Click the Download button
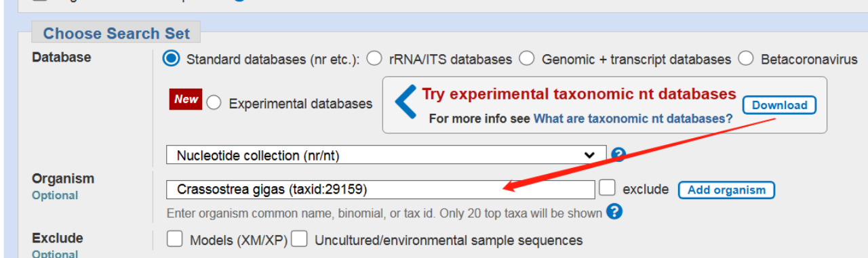The image size is (868, 258). point(779,105)
